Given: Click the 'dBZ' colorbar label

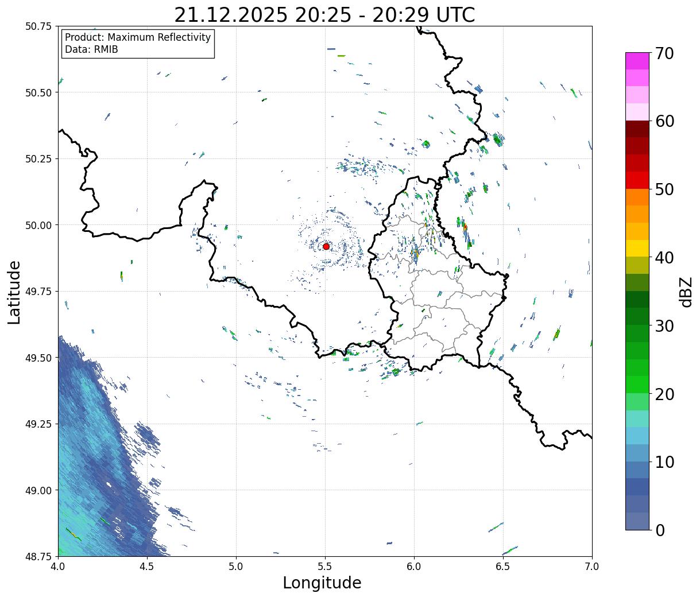Looking at the screenshot, I should [686, 291].
